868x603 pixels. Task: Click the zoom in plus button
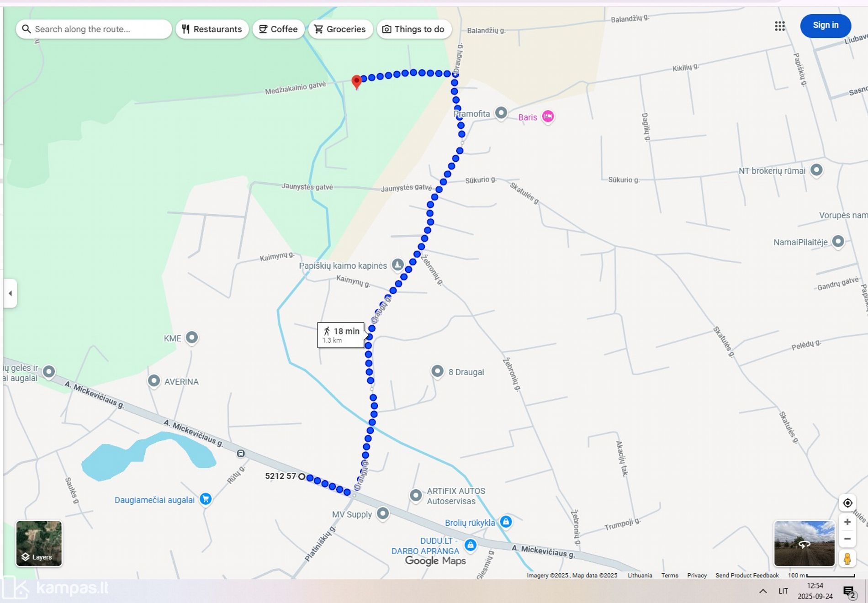coord(847,522)
